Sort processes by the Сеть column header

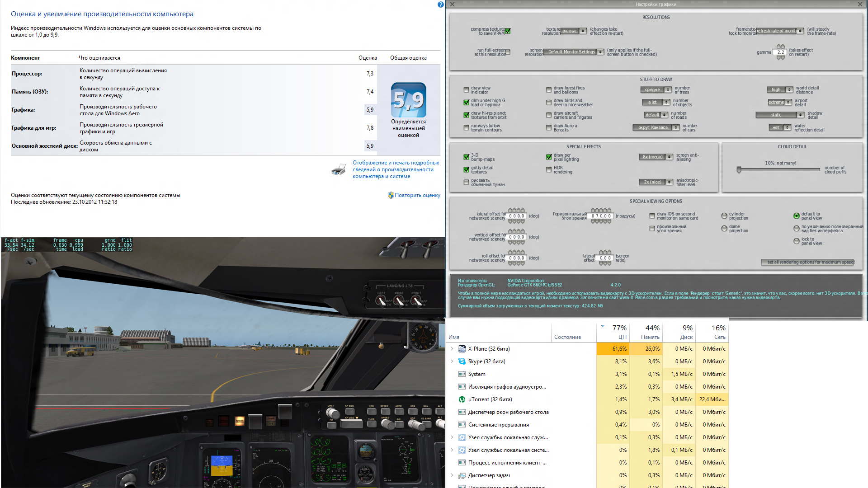coord(712,333)
